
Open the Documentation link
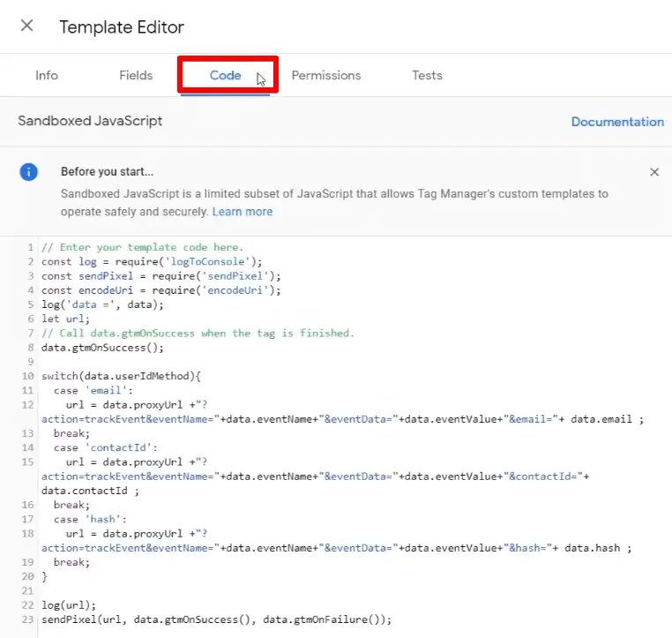click(x=617, y=122)
